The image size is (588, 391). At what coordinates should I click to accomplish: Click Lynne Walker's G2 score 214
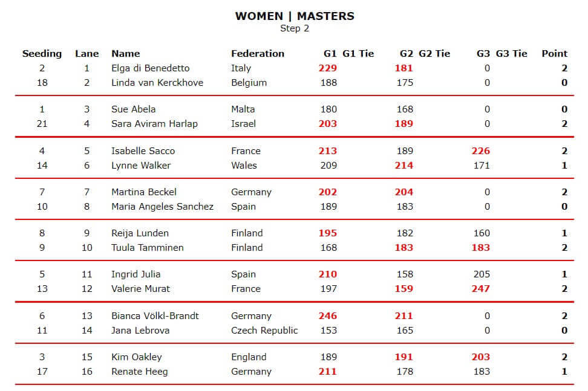point(404,166)
